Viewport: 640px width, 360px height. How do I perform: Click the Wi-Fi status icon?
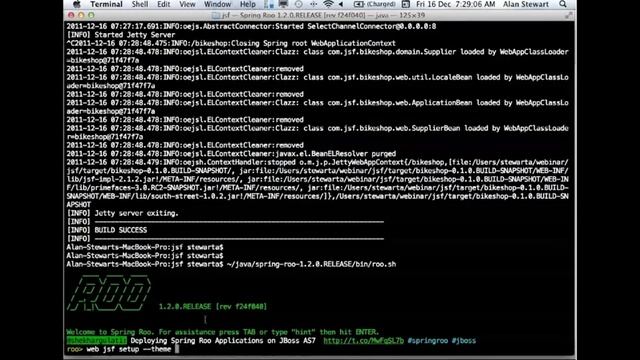(328, 4)
